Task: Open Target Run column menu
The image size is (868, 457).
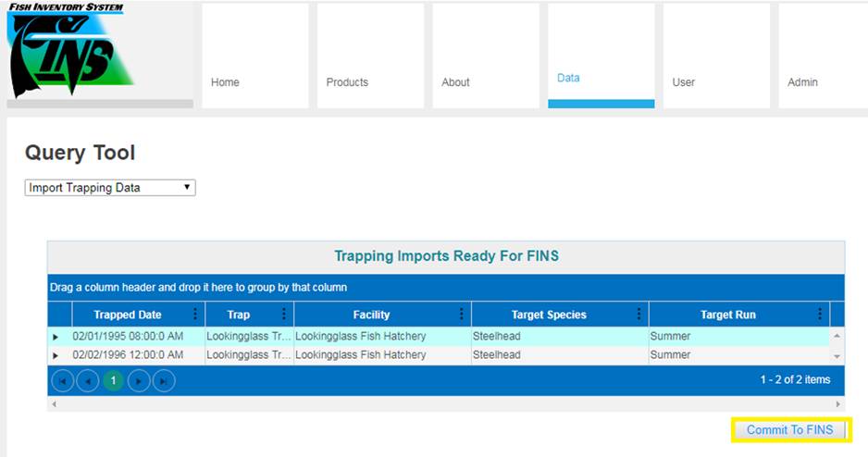Action: [x=820, y=315]
